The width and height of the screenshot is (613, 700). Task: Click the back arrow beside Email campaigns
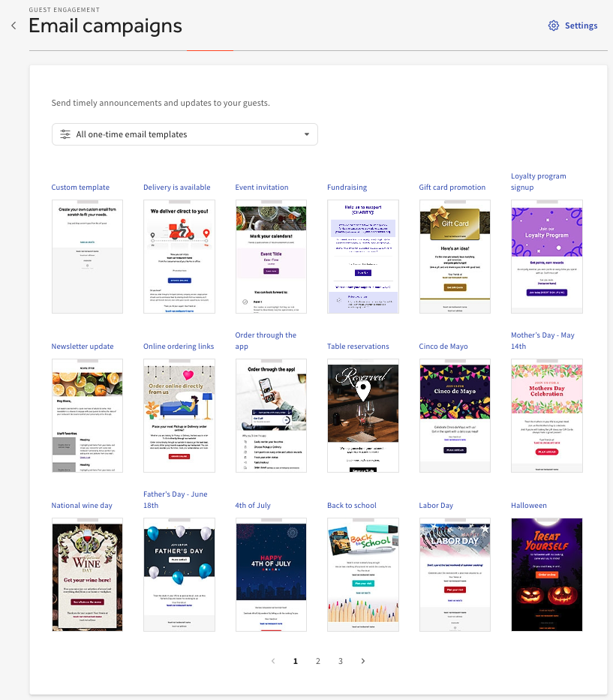tap(14, 26)
